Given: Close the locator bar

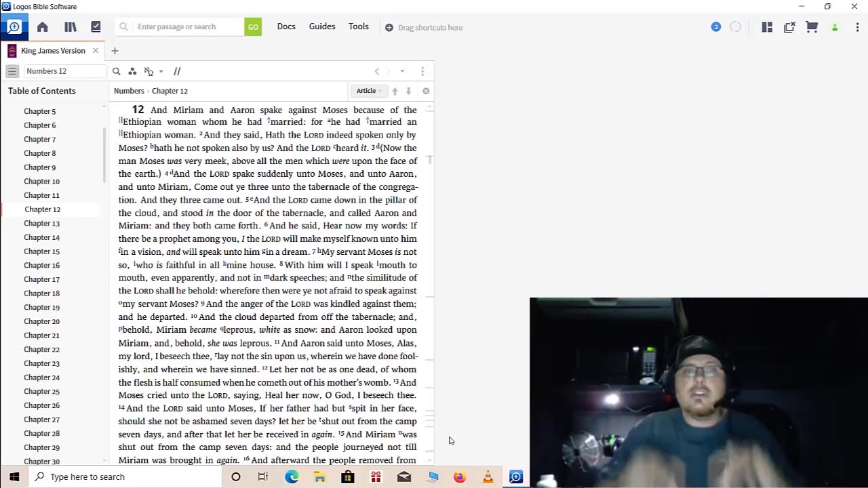Looking at the screenshot, I should (426, 91).
